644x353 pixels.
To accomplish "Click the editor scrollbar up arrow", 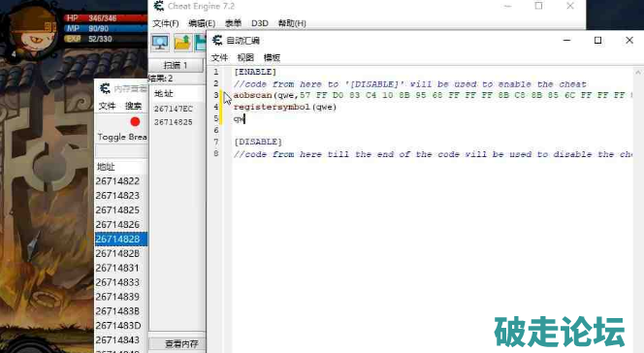I will [638, 72].
